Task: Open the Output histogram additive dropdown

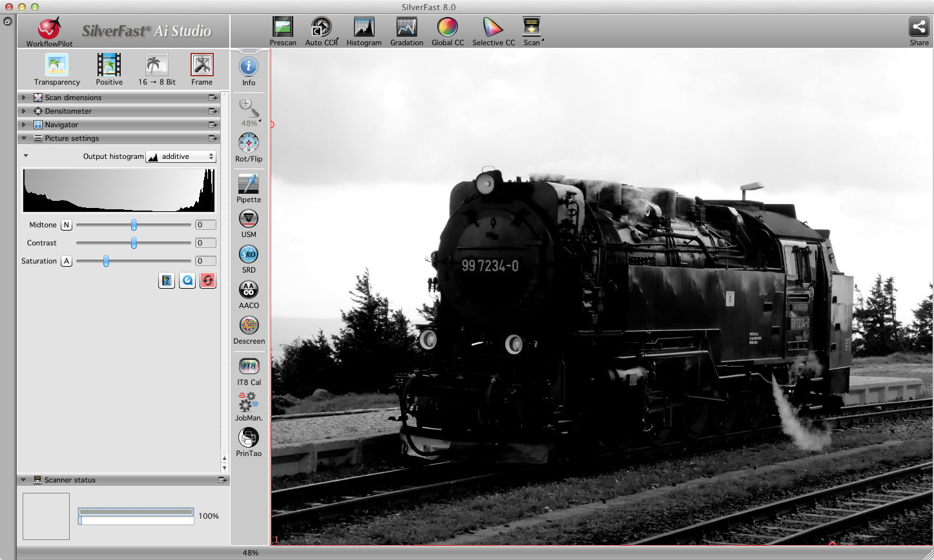Action: point(180,156)
